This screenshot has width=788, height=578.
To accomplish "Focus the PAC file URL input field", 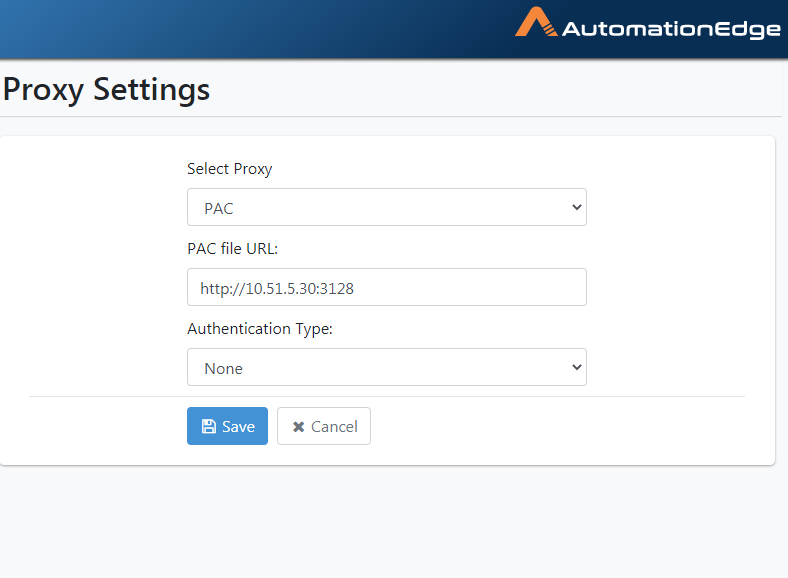I will tap(386, 287).
